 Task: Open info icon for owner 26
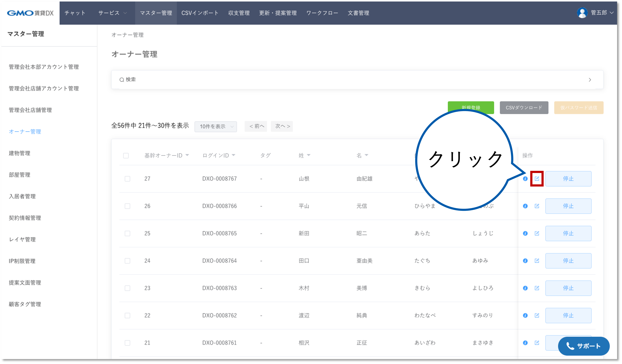click(x=525, y=206)
